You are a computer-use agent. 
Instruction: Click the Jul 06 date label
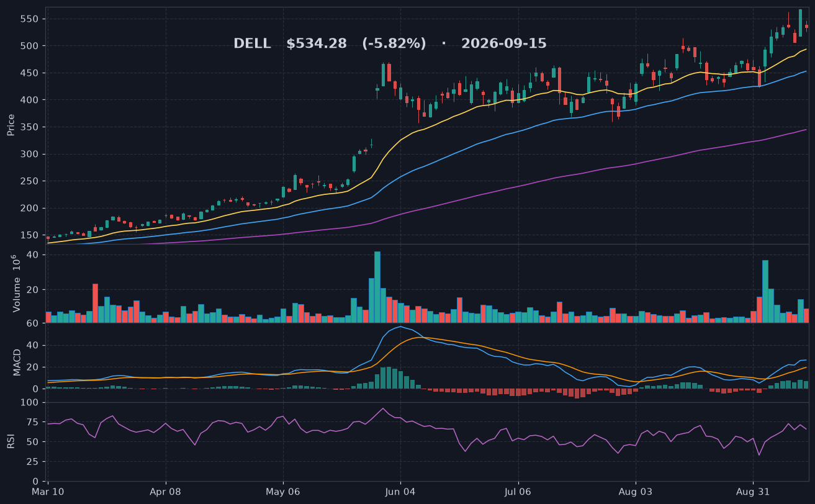[x=518, y=492]
